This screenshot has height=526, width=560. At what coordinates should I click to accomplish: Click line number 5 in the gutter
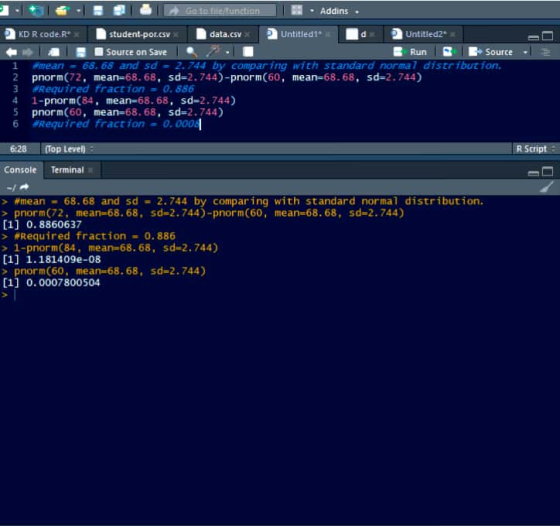point(15,112)
